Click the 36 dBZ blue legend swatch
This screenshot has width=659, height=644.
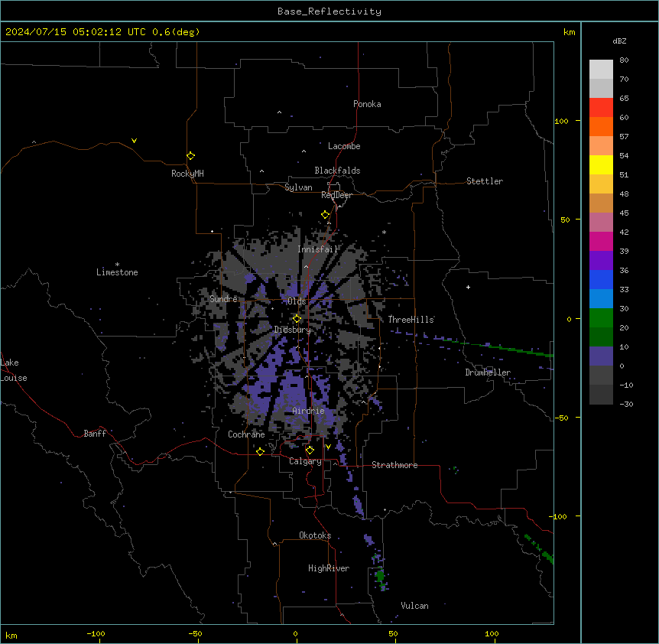[x=601, y=279]
